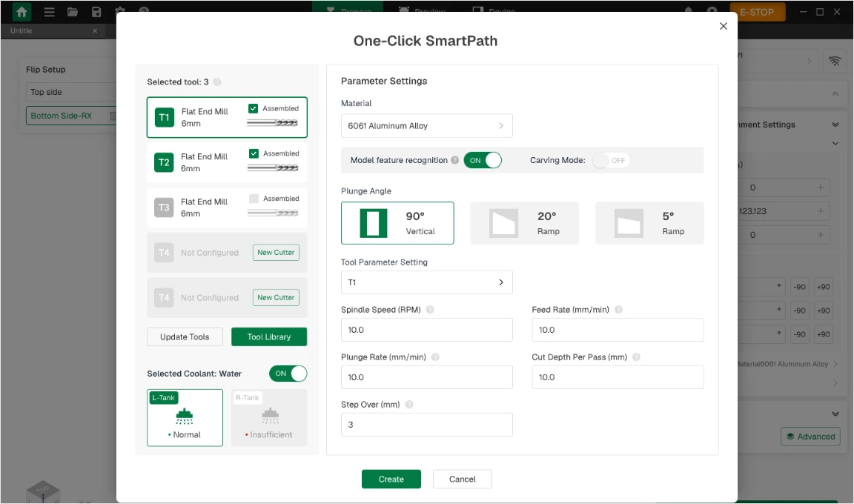The image size is (854, 504).
Task: Click the T2 end mill bit image
Action: (272, 168)
